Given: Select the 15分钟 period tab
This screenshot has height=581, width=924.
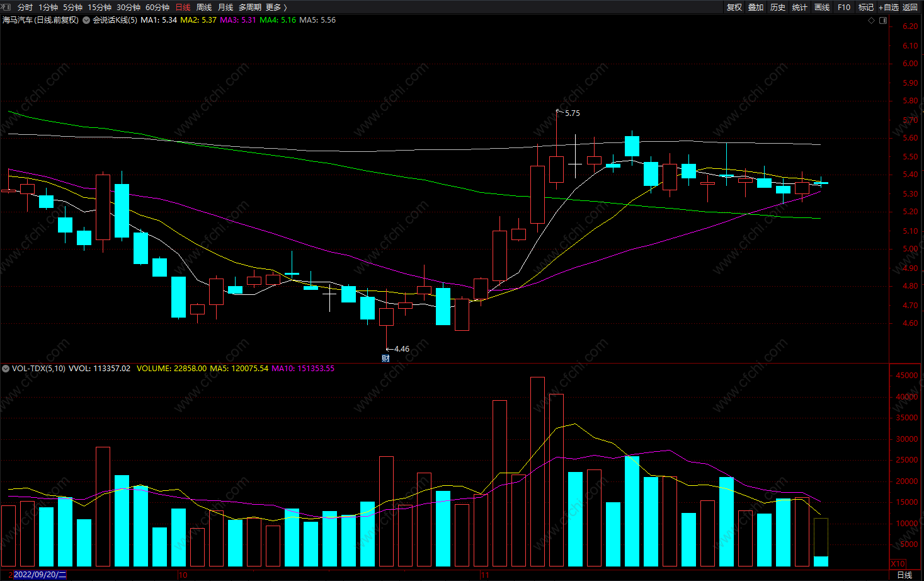Looking at the screenshot, I should click(x=100, y=8).
